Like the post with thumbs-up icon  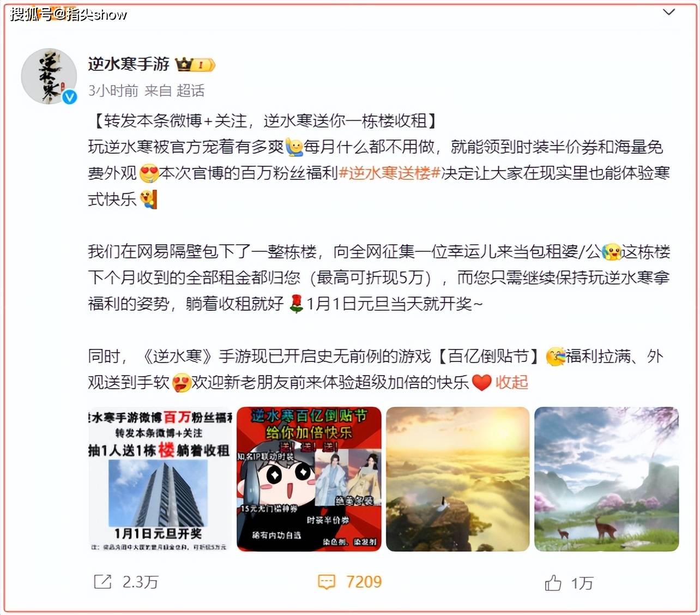[x=553, y=583]
